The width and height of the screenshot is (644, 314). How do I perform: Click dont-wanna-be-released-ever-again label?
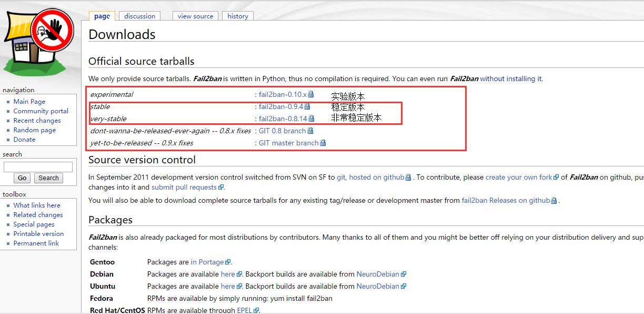170,131
